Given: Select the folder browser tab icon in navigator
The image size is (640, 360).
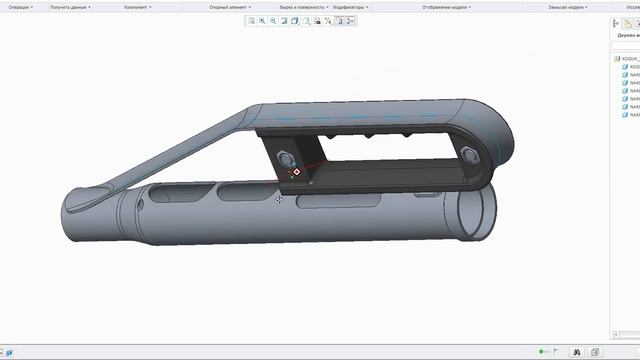Looking at the screenshot, I should [x=628, y=24].
